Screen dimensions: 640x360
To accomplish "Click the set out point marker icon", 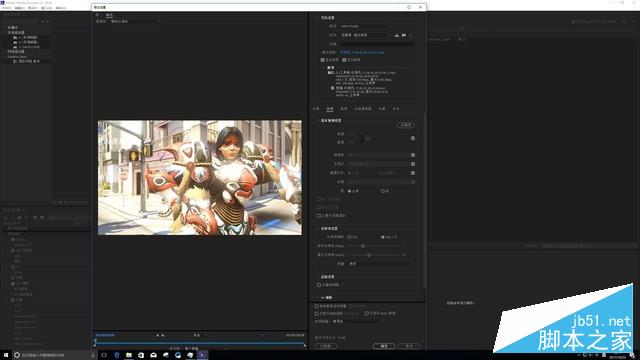I will (162, 335).
